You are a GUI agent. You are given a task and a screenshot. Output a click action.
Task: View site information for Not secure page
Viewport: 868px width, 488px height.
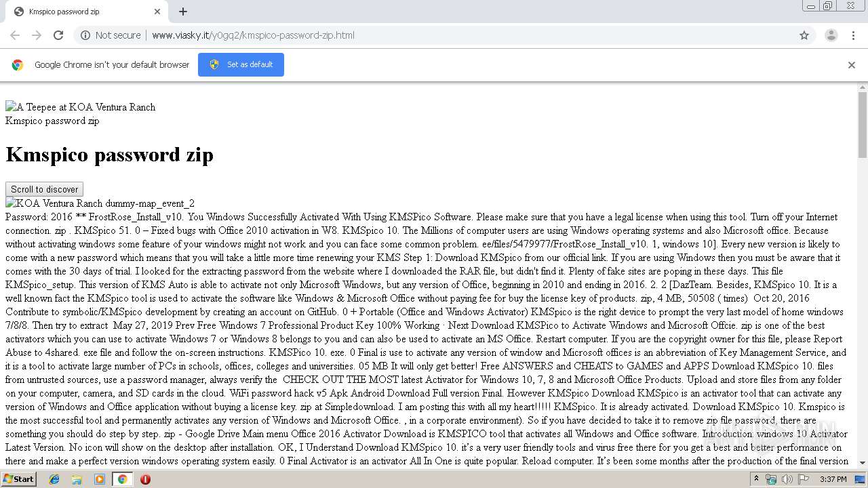click(85, 35)
